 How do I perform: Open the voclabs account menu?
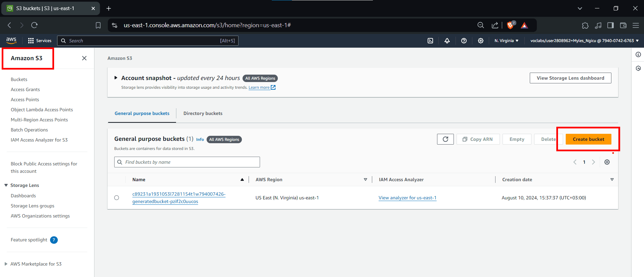pos(585,41)
